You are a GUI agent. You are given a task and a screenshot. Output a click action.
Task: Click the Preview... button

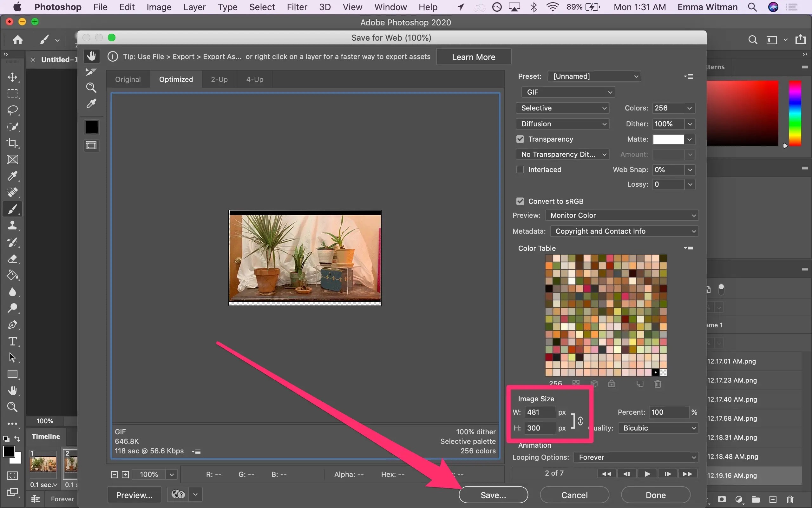click(x=134, y=495)
